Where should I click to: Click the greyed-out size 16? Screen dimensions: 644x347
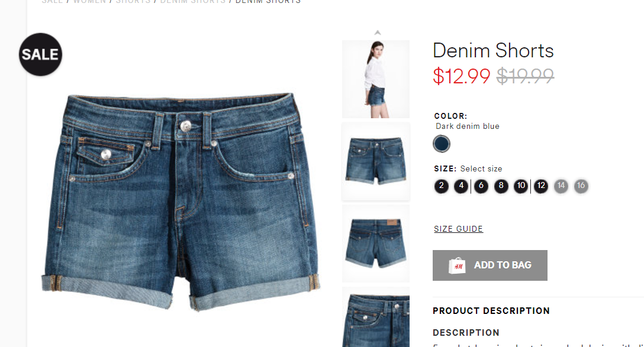click(x=581, y=186)
